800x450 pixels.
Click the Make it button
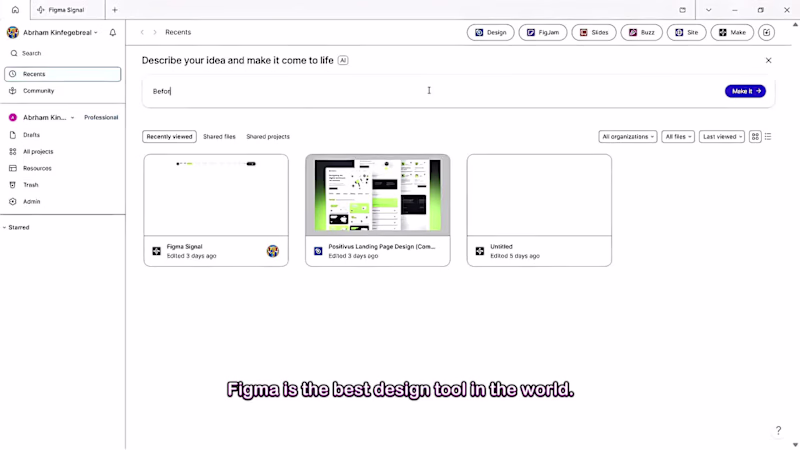coord(745,91)
